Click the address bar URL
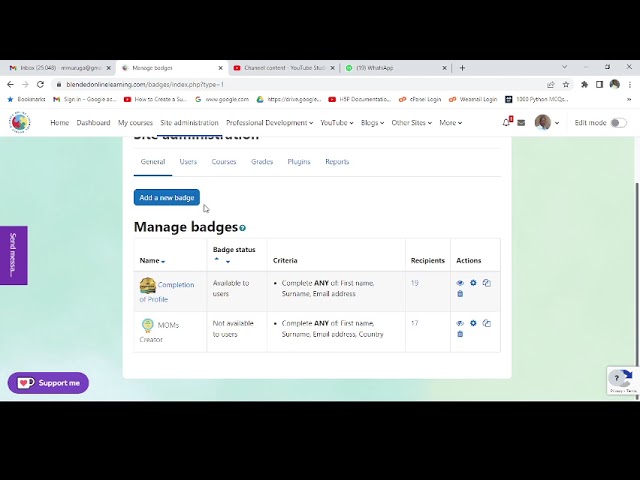 tap(145, 84)
